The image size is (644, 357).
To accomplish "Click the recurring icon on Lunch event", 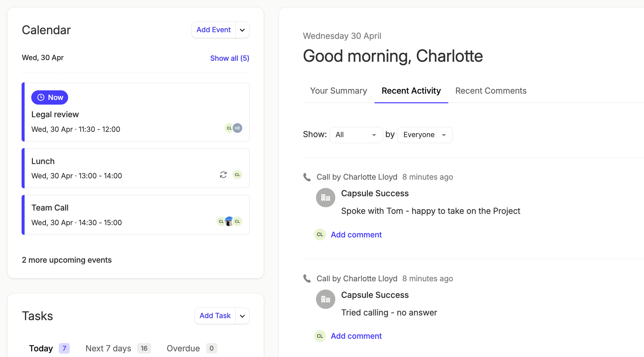I will tap(223, 175).
